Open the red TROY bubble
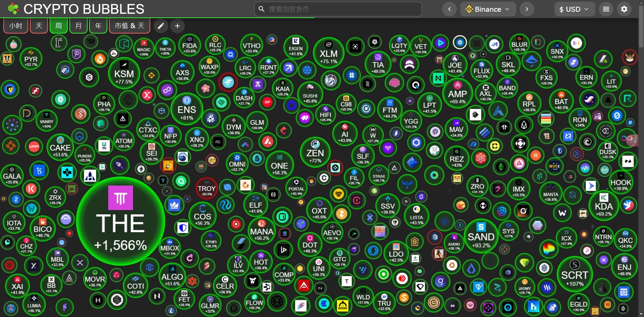644x317 pixels. click(x=207, y=189)
